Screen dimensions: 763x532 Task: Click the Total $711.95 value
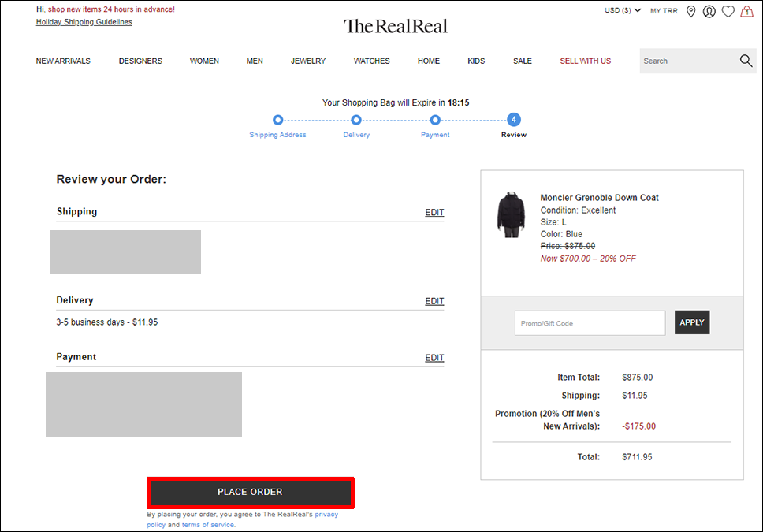click(637, 457)
